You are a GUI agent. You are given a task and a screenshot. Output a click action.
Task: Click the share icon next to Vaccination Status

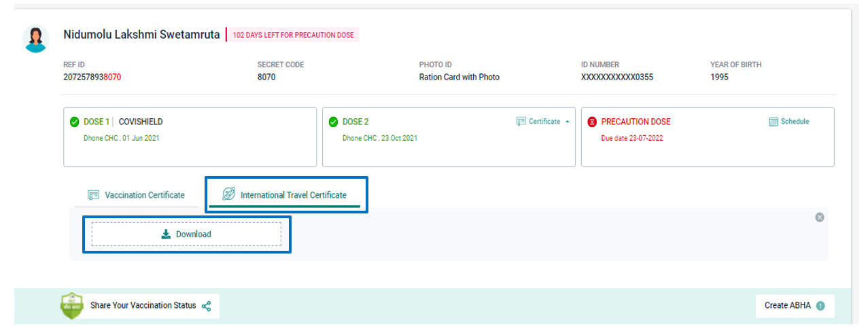pyautogui.click(x=207, y=306)
